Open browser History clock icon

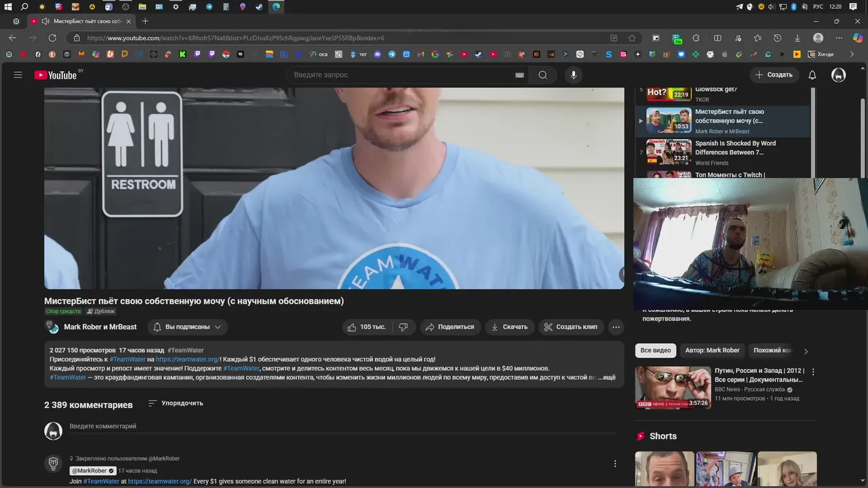(777, 38)
